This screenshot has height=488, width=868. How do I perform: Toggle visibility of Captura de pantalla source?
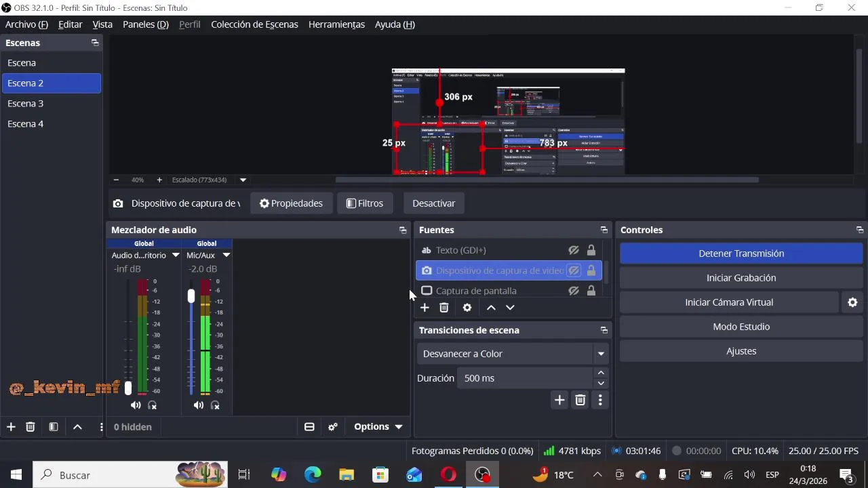pyautogui.click(x=574, y=291)
